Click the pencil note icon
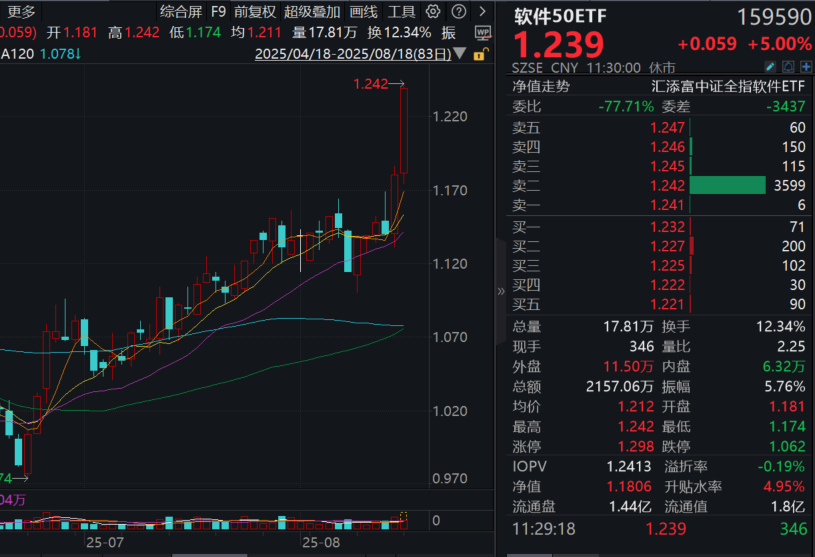 point(770,66)
